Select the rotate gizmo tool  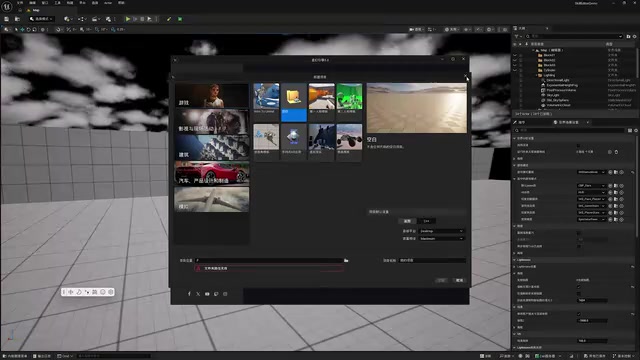click(x=29, y=30)
